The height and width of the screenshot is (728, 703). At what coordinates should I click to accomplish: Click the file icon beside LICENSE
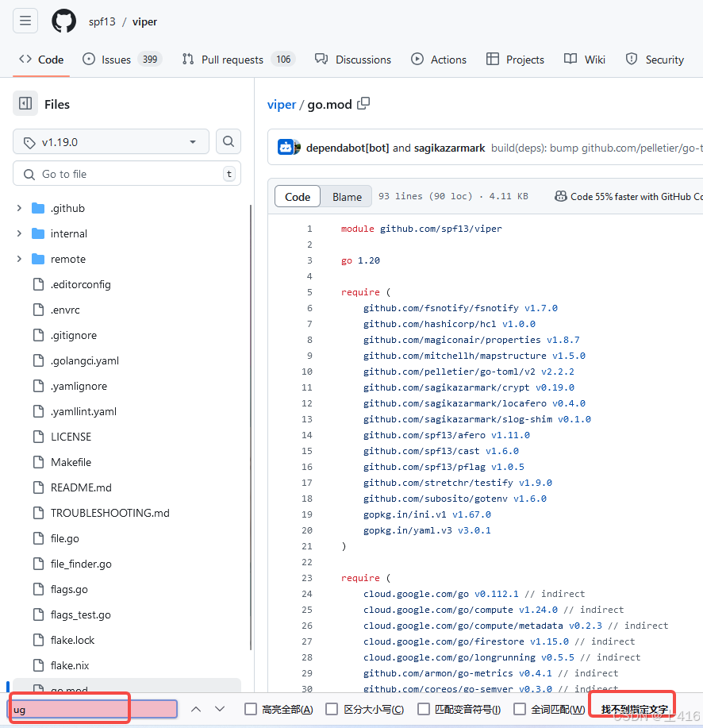(x=39, y=437)
